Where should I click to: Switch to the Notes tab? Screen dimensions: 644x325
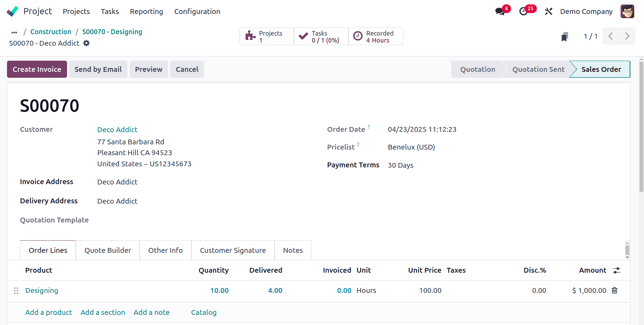293,250
